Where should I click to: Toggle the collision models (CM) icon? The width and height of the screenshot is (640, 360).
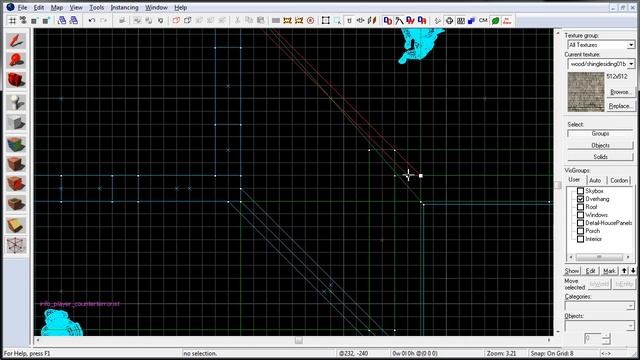click(x=483, y=20)
